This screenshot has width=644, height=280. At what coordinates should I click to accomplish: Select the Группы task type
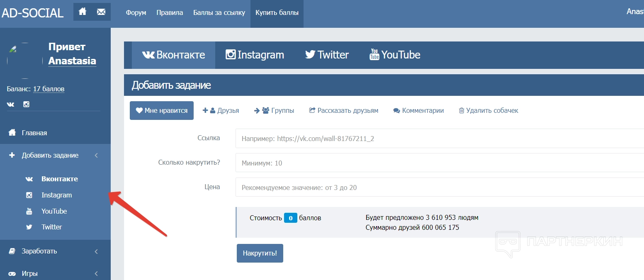click(274, 110)
